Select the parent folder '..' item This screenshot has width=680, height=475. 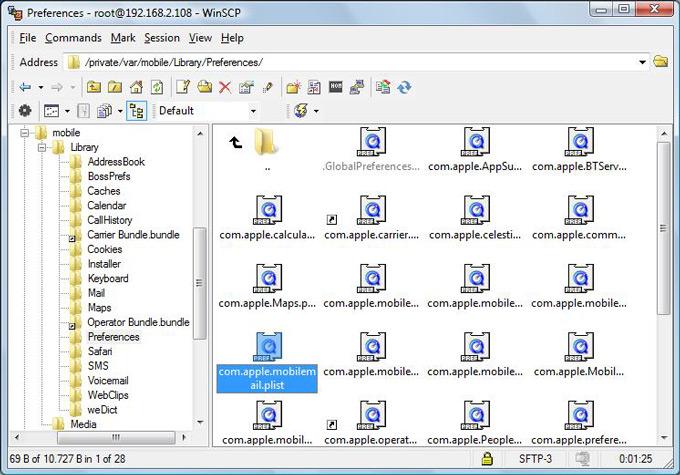pos(266,150)
